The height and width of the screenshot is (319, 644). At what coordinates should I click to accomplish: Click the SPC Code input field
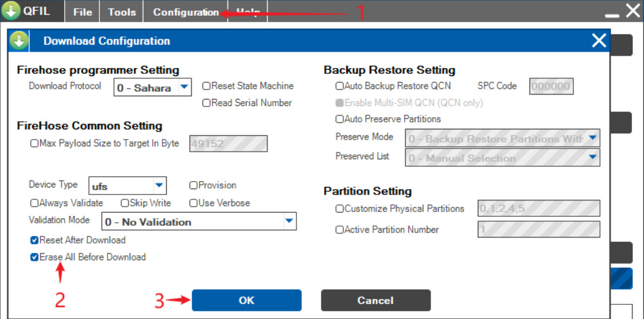pos(551,86)
